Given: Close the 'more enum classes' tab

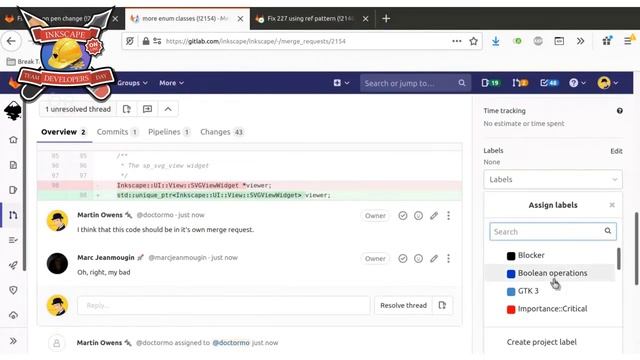Looking at the screenshot, I should (240, 18).
